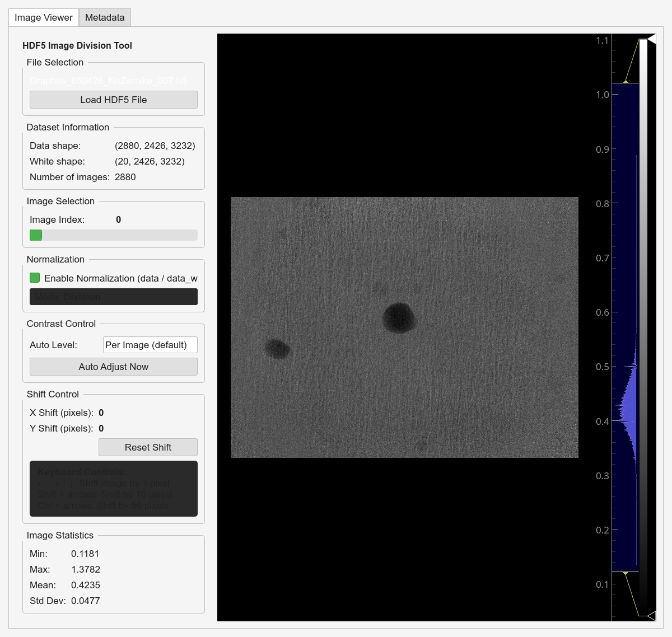
Task: Click the bottom black histogram level triangle
Action: pyautogui.click(x=651, y=616)
